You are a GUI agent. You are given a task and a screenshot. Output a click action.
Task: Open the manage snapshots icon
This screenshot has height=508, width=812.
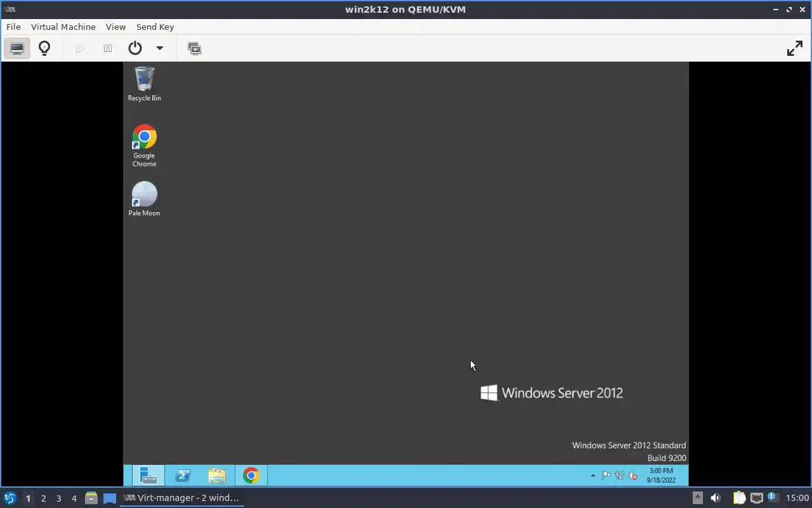click(x=194, y=48)
